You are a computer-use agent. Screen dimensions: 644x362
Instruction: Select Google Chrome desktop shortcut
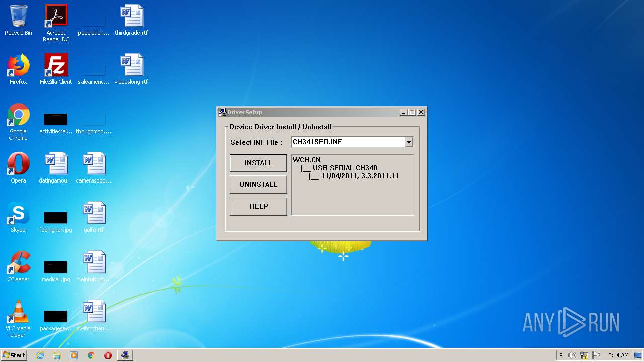(18, 122)
